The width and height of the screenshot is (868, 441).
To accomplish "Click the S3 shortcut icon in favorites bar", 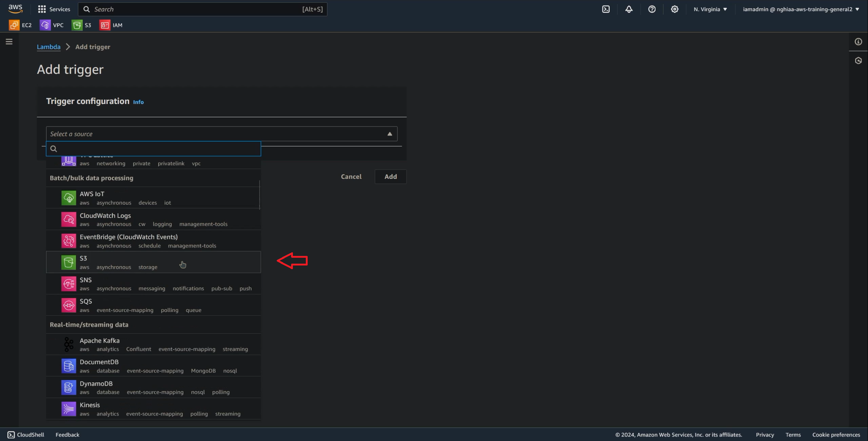I will coord(77,25).
